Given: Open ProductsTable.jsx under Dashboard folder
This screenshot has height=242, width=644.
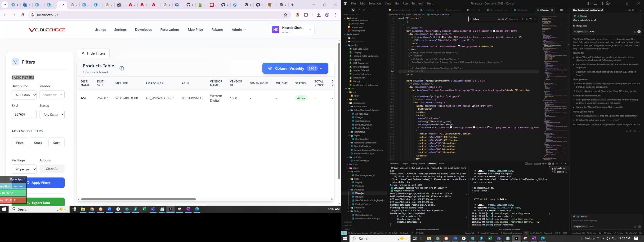Looking at the screenshot, I should point(363,204).
